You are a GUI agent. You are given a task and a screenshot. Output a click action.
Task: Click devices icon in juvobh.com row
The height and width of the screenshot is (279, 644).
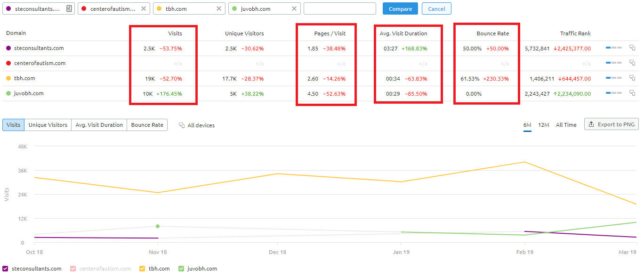coord(632,93)
